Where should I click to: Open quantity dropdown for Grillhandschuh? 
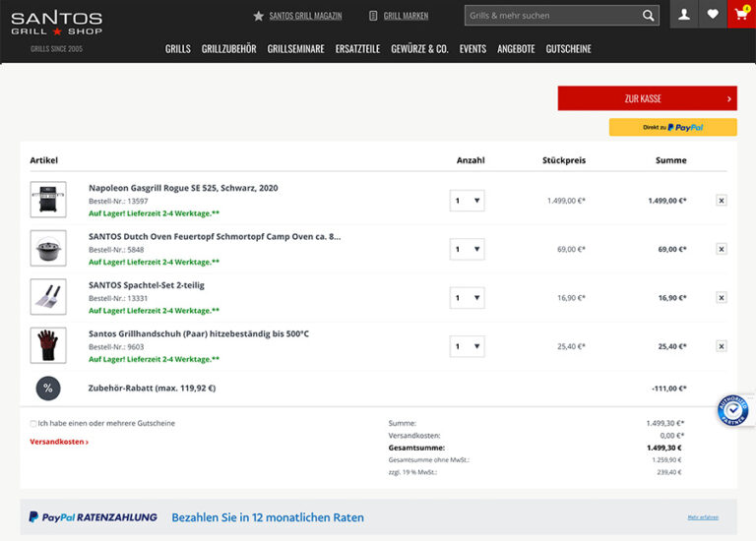[468, 346]
